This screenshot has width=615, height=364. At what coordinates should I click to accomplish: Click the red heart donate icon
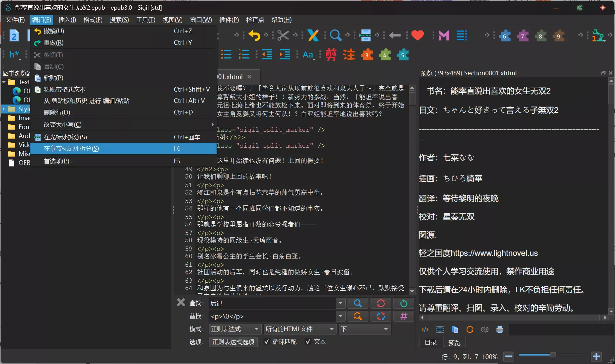pos(417,35)
